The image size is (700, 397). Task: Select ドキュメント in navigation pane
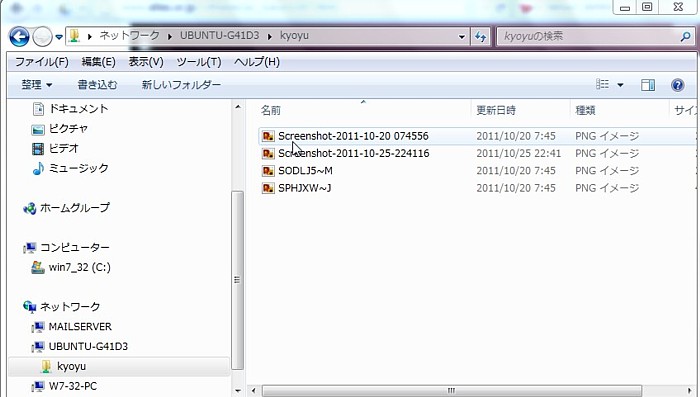[x=78, y=109]
